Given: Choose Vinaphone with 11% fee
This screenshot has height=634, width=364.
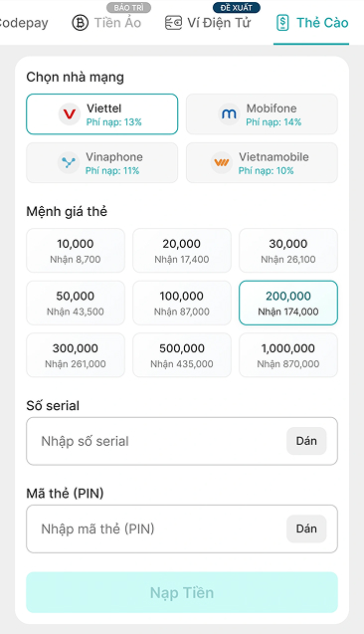Looking at the screenshot, I should [101, 162].
